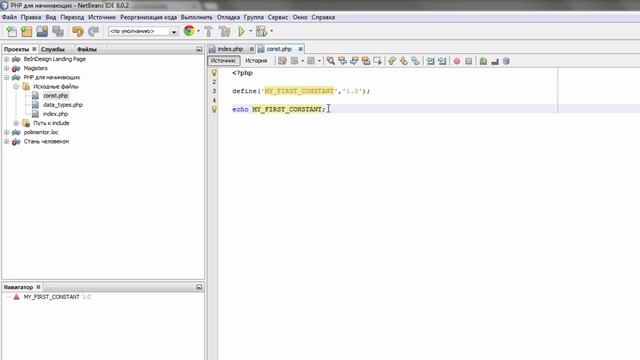The height and width of the screenshot is (360, 640).
Task: Switch to the Файлы panel tab
Action: (x=87, y=49)
